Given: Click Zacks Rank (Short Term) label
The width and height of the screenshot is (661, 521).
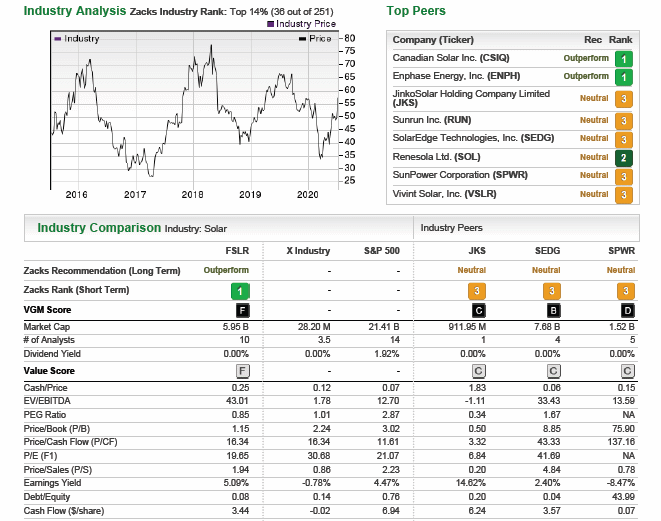Looking at the screenshot, I should (x=76, y=290).
